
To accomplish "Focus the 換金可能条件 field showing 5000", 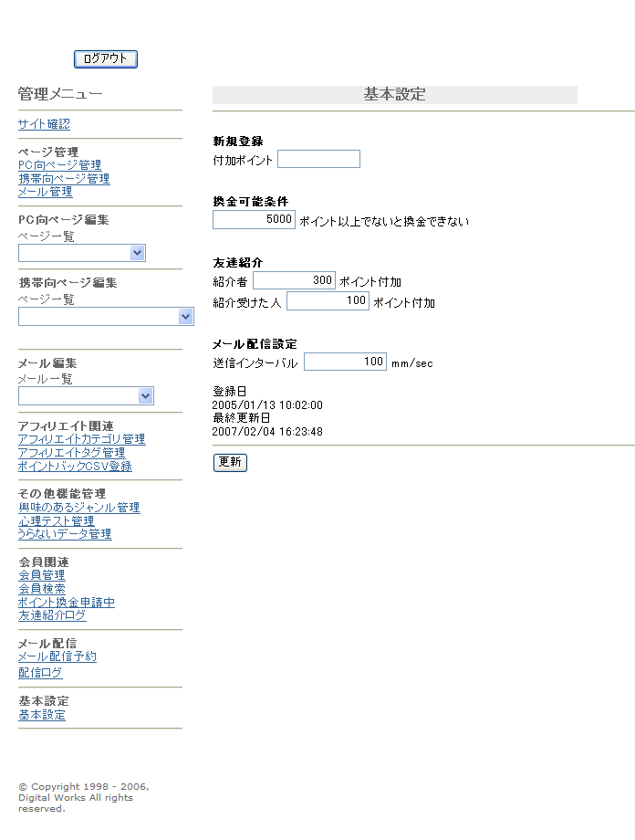I will 254,220.
